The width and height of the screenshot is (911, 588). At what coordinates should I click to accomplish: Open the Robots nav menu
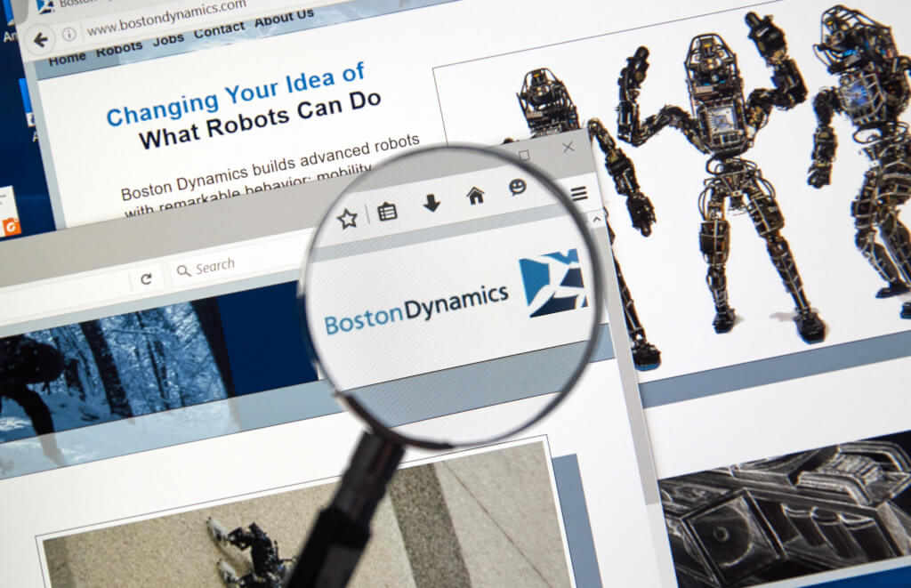118,50
